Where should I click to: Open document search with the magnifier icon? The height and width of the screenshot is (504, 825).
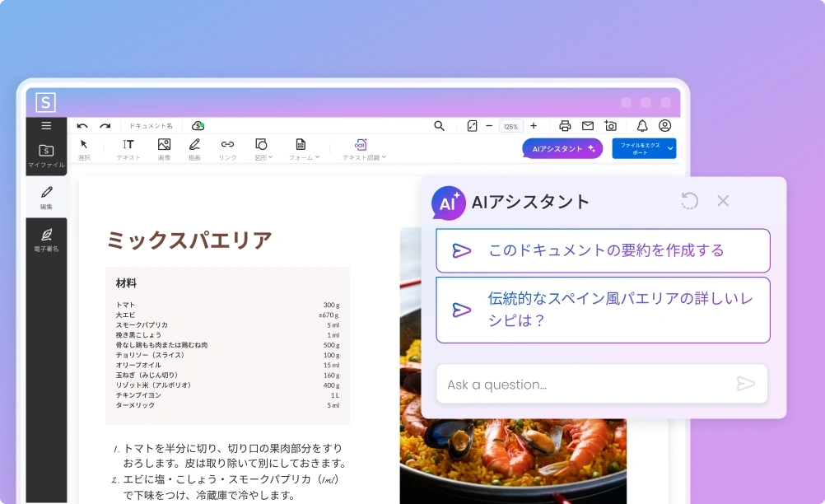[439, 125]
